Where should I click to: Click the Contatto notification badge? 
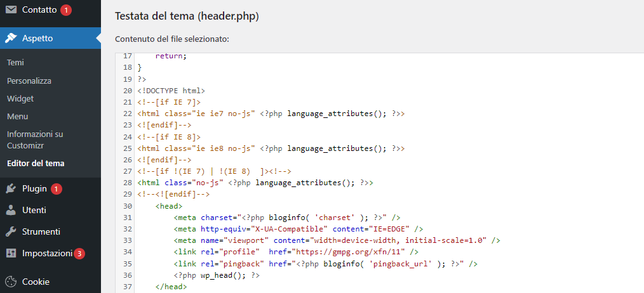(x=67, y=10)
